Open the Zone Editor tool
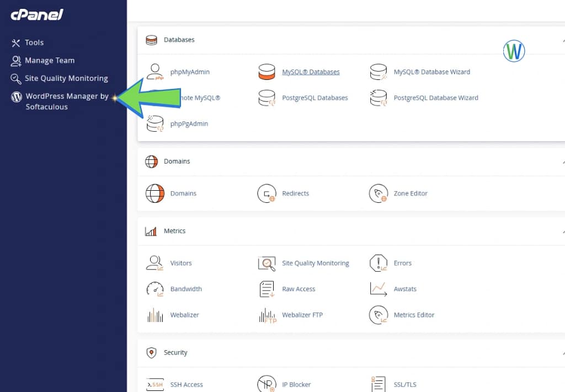The width and height of the screenshot is (565, 392). [x=379, y=194]
